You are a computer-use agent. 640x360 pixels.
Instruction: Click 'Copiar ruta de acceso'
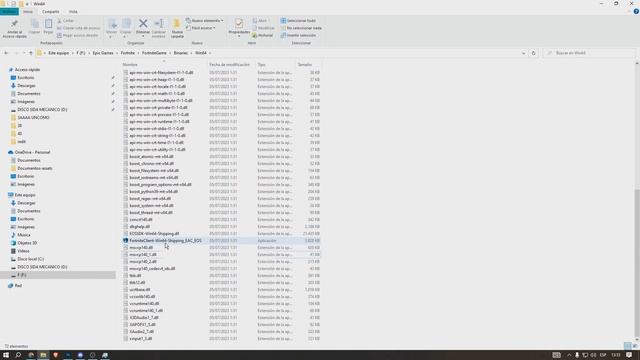[x=78, y=28]
